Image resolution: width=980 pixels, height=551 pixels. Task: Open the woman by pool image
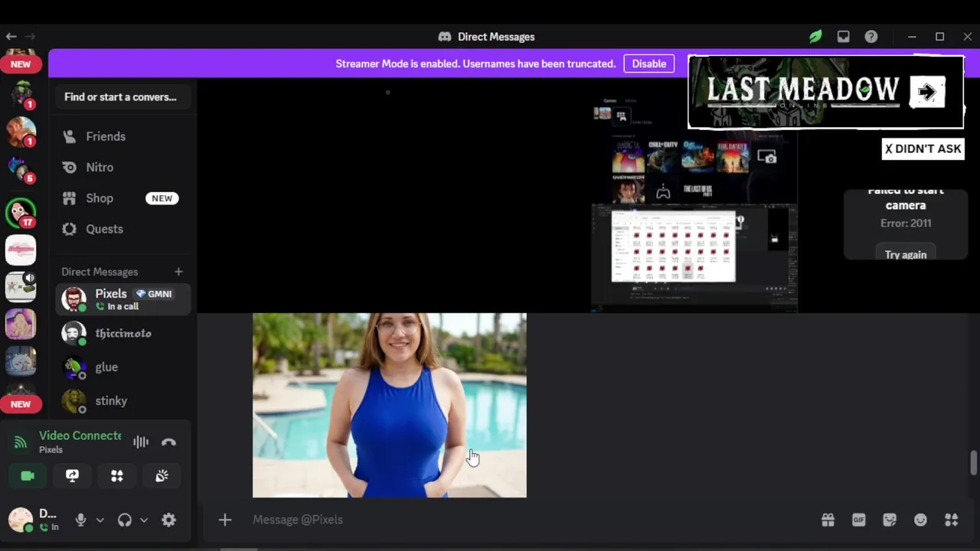(390, 405)
